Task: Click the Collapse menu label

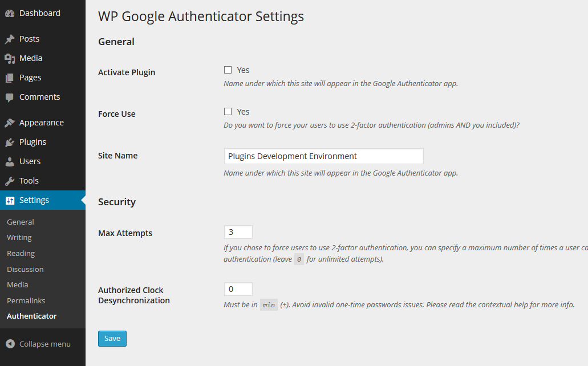Action: 45,344
